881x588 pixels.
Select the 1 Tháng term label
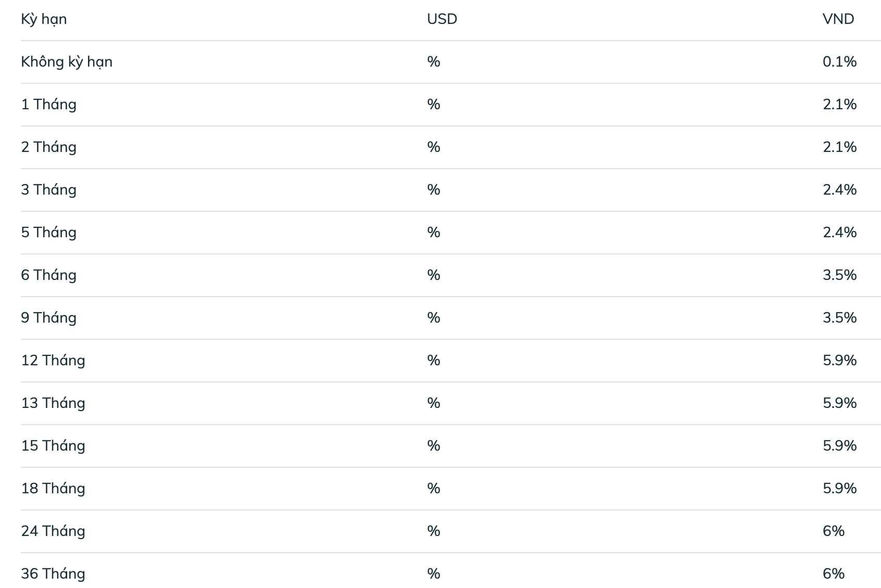pyautogui.click(x=48, y=105)
